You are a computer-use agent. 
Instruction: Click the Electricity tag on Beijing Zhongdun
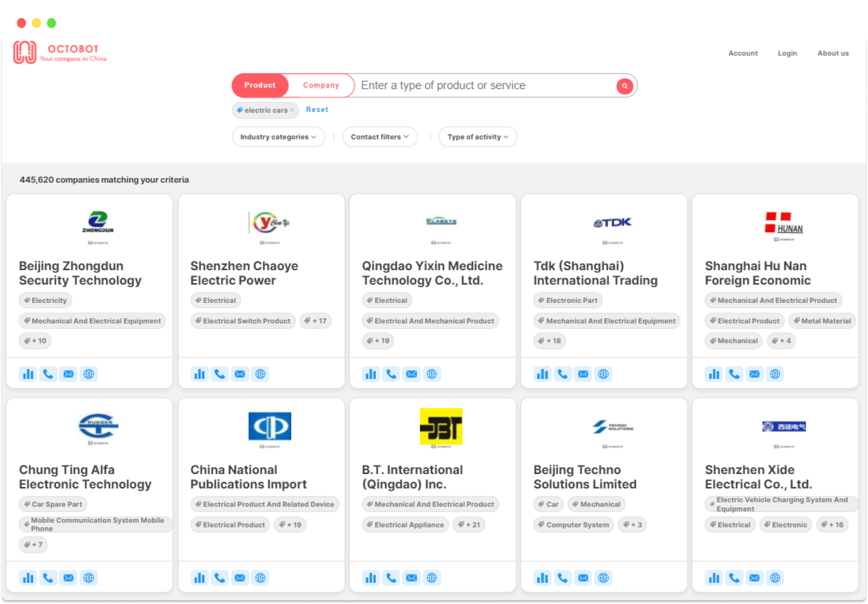click(x=45, y=300)
